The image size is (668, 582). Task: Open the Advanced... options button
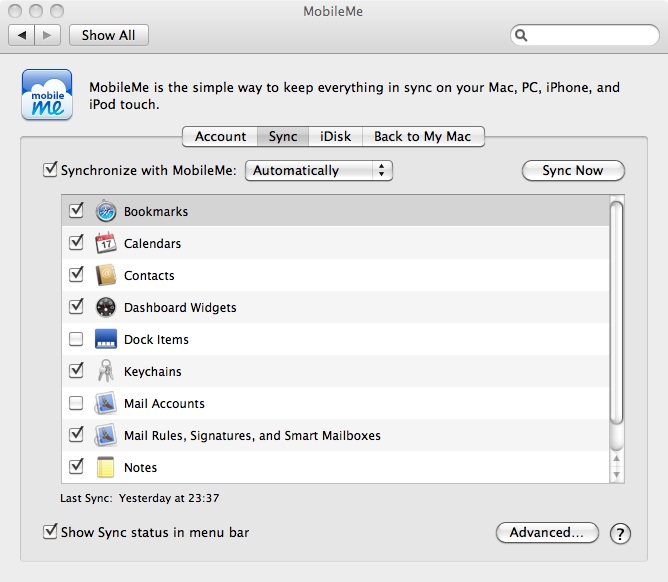pos(547,533)
